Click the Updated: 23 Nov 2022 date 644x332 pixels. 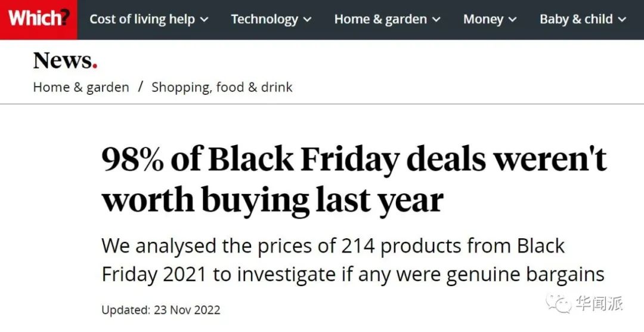[161, 310]
